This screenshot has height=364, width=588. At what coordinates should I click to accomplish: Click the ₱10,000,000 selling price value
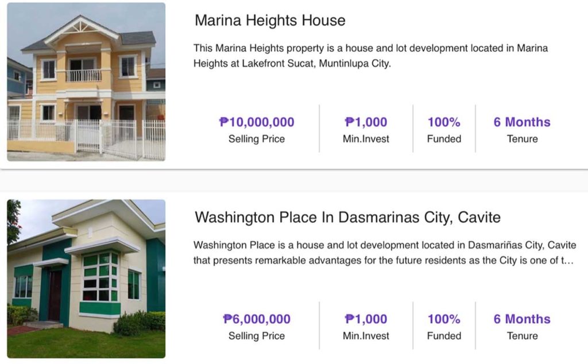(x=257, y=122)
